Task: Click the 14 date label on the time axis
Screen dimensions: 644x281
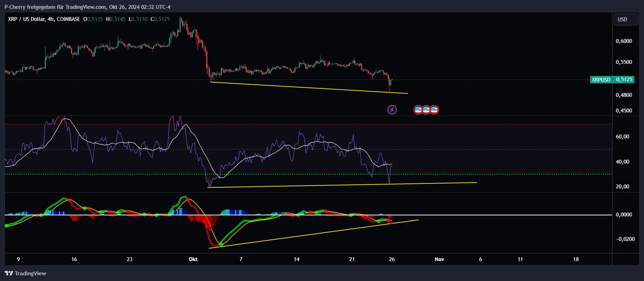Action: 296,259
